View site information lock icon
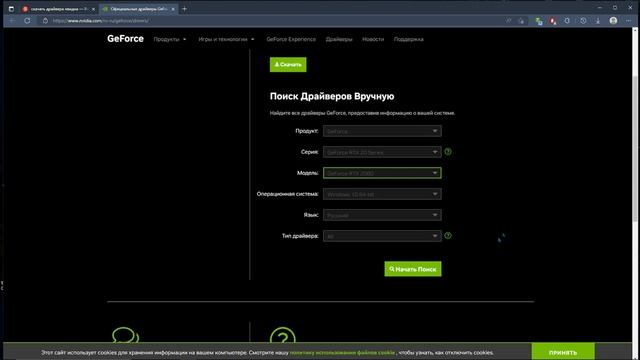640x360 pixels. point(45,20)
